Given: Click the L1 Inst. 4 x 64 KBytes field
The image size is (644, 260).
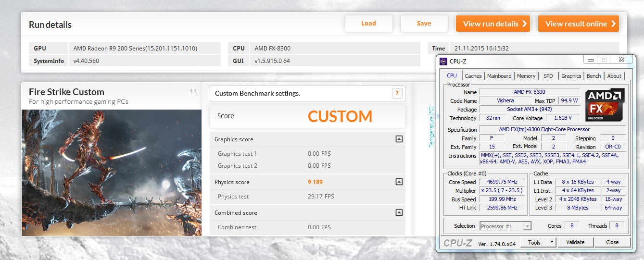Looking at the screenshot, I should click(x=578, y=191).
